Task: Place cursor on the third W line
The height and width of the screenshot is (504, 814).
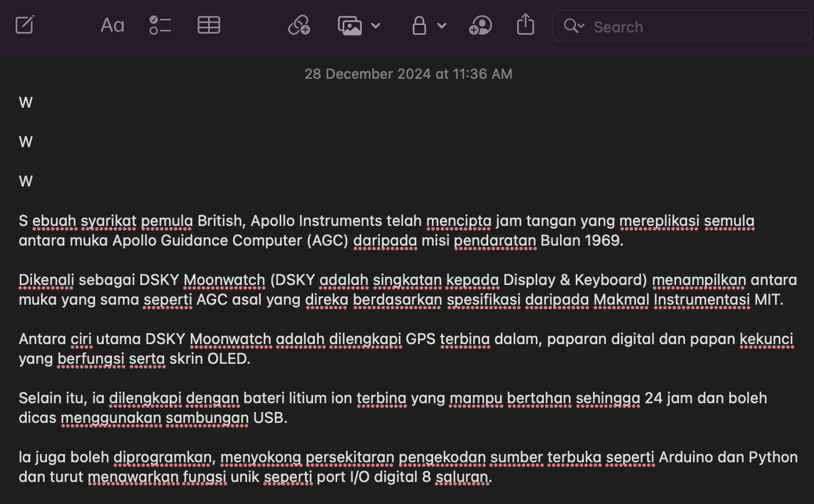Action: coord(26,181)
